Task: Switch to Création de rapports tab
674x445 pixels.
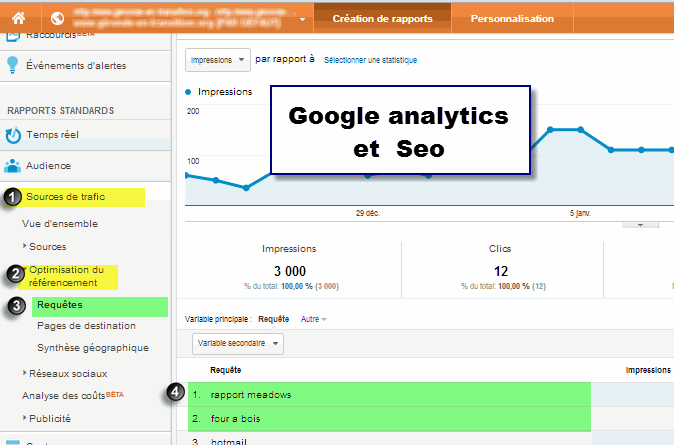Action: click(382, 18)
